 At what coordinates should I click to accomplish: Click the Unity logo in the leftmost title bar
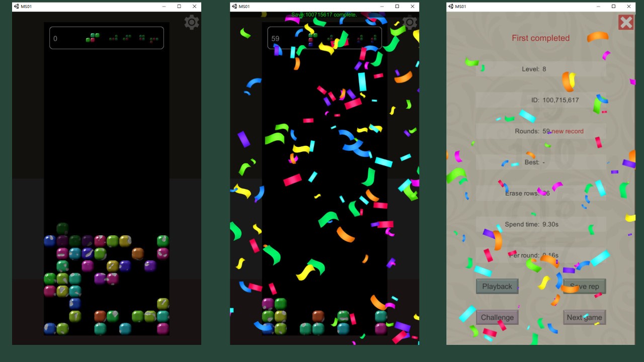tap(16, 7)
